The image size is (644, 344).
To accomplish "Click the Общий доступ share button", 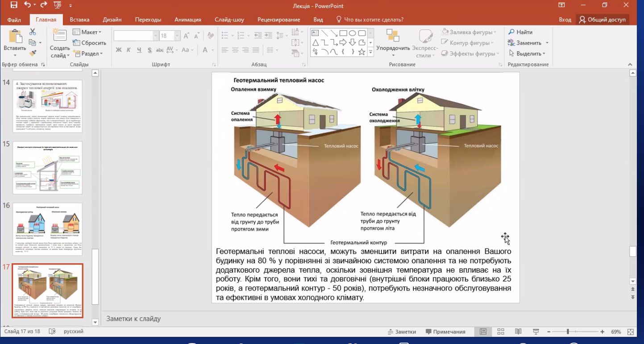I will (602, 20).
